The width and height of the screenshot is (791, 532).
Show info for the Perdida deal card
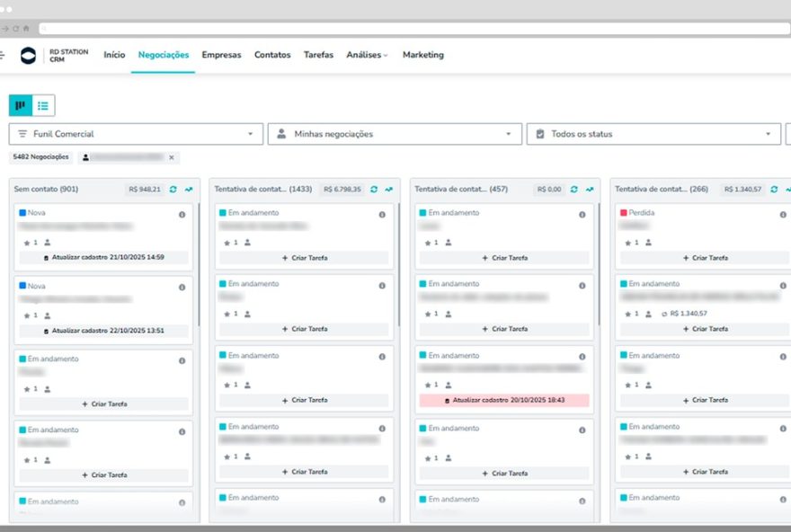point(785,215)
